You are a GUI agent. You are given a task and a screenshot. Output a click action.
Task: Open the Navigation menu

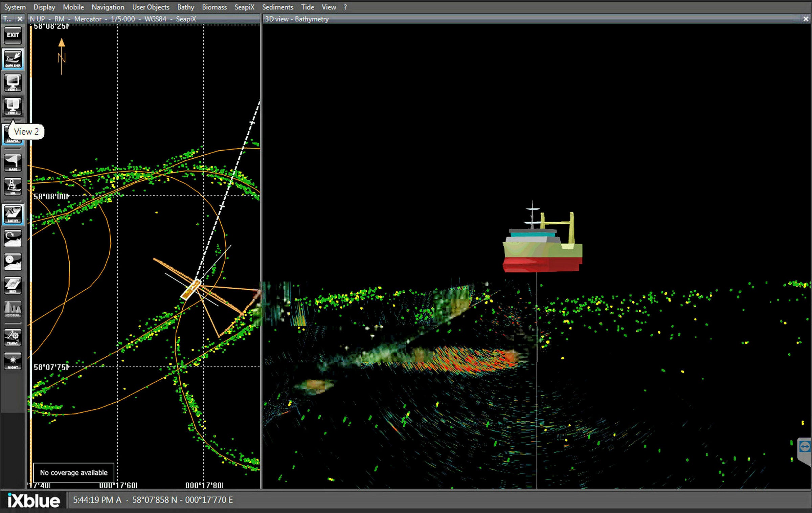[x=108, y=7]
